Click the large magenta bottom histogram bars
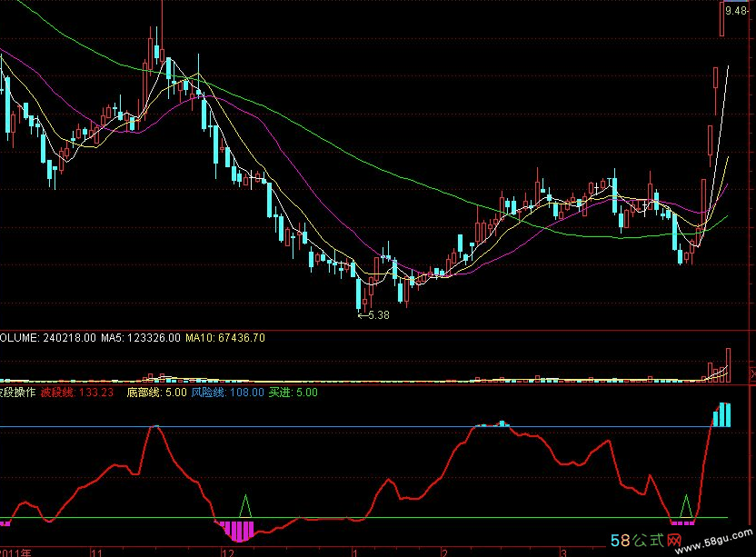Screen dimensions: 756x557 238,530
